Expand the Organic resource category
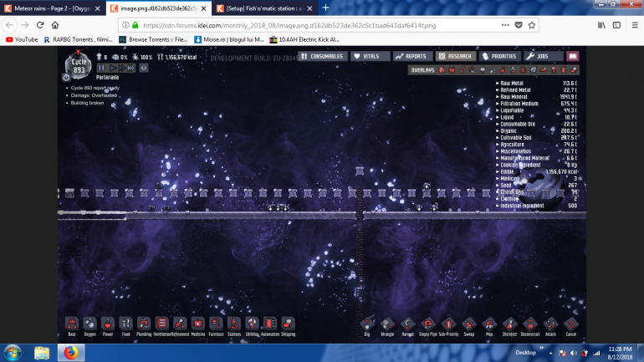 [537, 131]
